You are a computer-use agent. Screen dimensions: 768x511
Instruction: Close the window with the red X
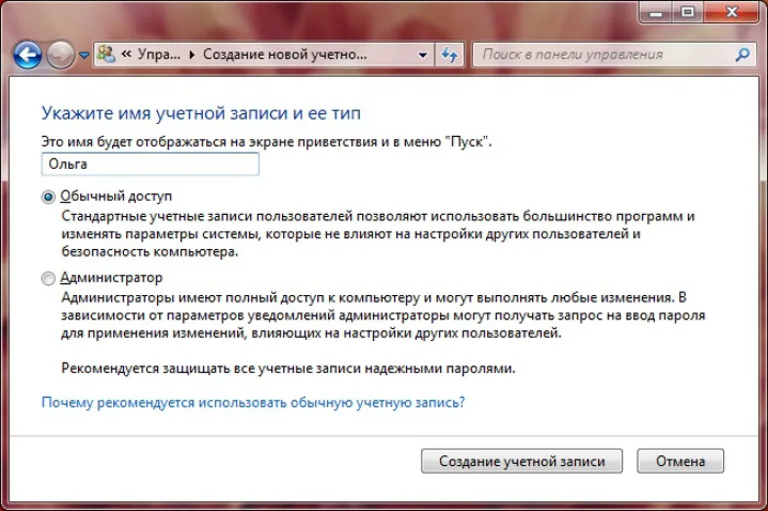coord(732,12)
